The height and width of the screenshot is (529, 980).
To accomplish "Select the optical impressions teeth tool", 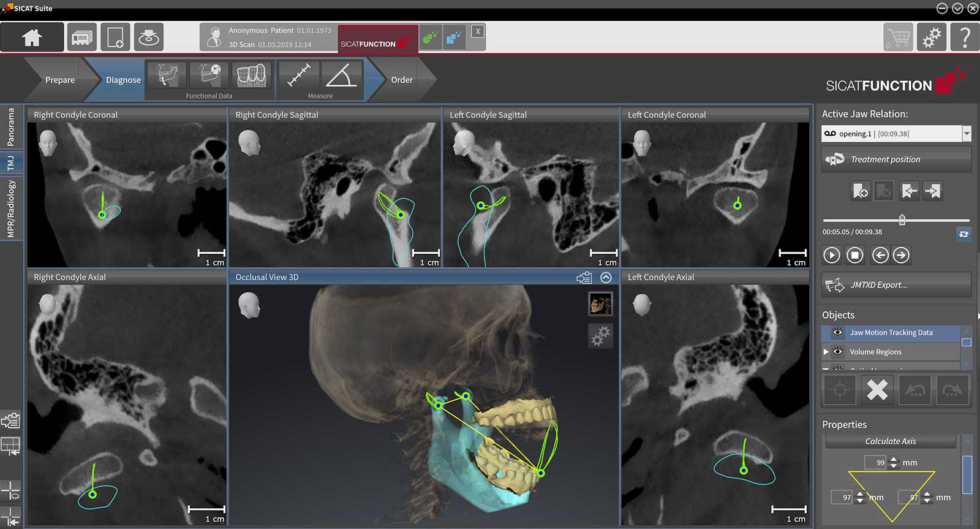I will tap(251, 76).
